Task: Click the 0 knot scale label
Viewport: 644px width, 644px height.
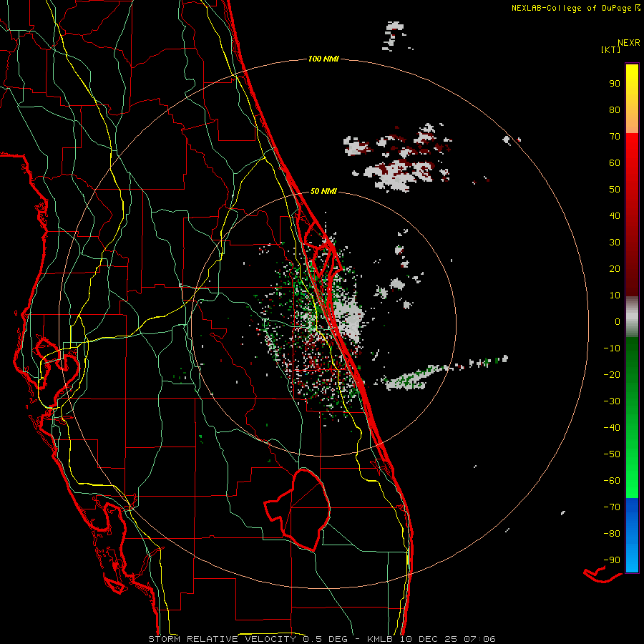Action: point(618,322)
